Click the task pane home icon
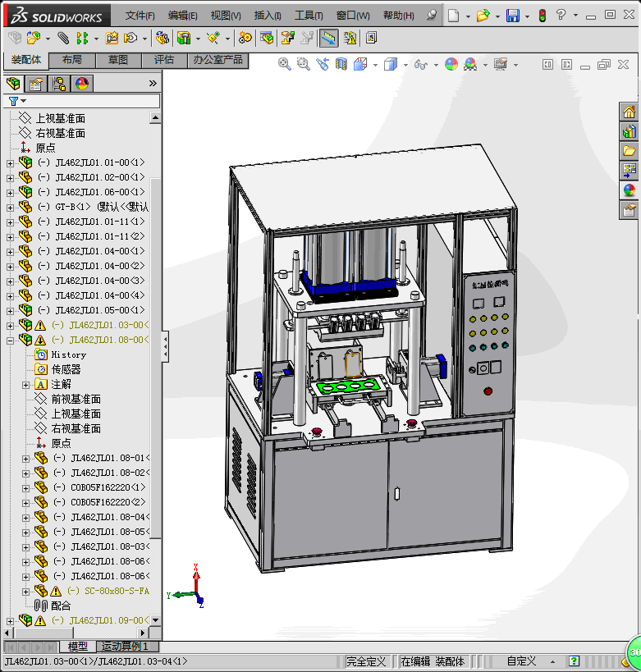The height and width of the screenshot is (672, 641). click(629, 112)
